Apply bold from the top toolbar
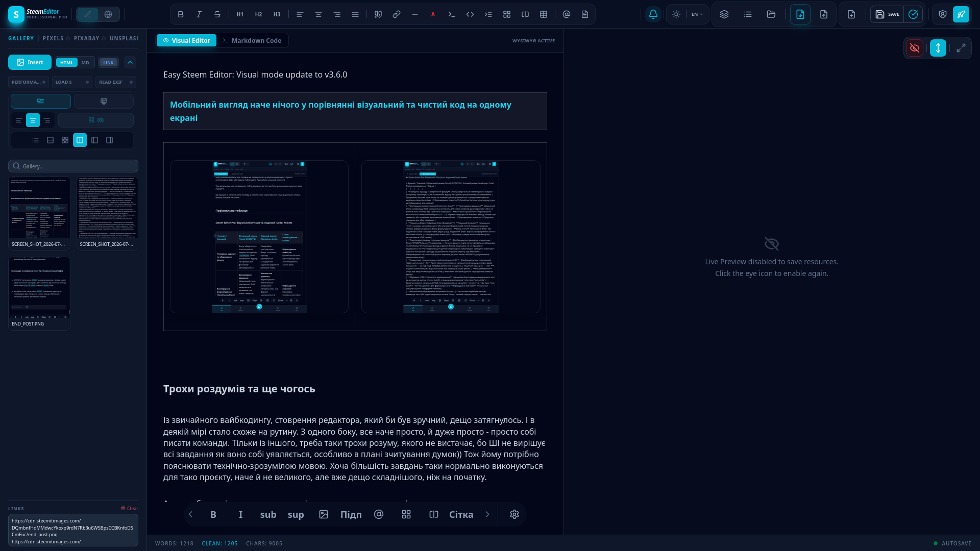 pyautogui.click(x=181, y=14)
